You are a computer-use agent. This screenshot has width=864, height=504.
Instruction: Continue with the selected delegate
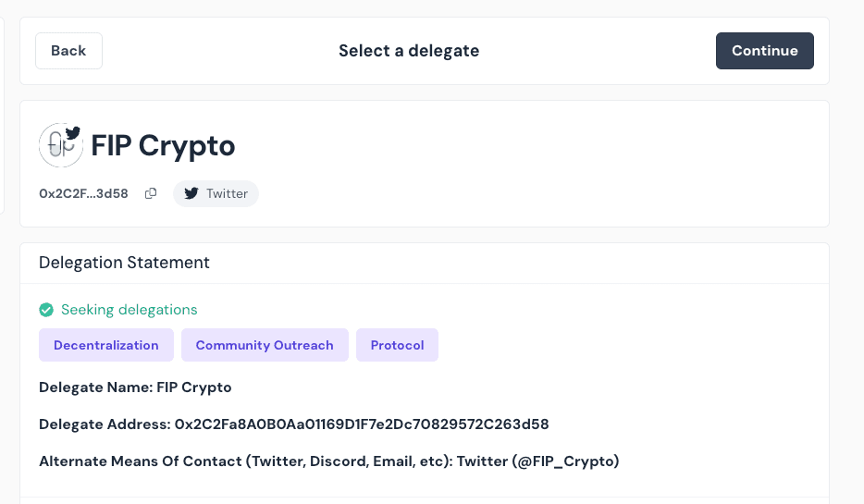coord(764,51)
